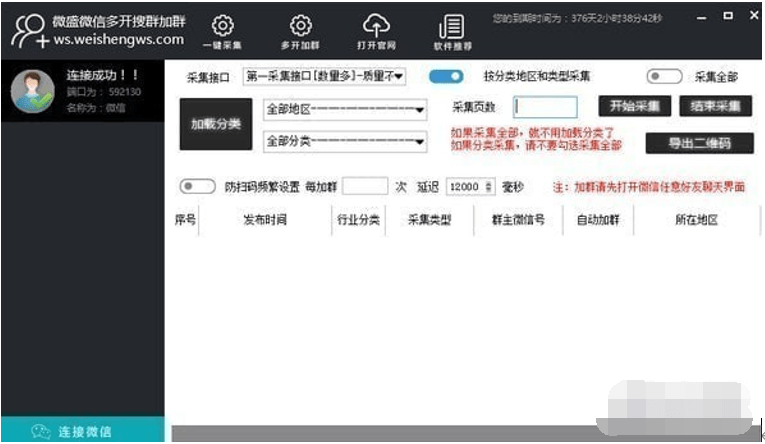Click the 行业分类 column header
This screenshot has width=765, height=444.
tap(358, 220)
